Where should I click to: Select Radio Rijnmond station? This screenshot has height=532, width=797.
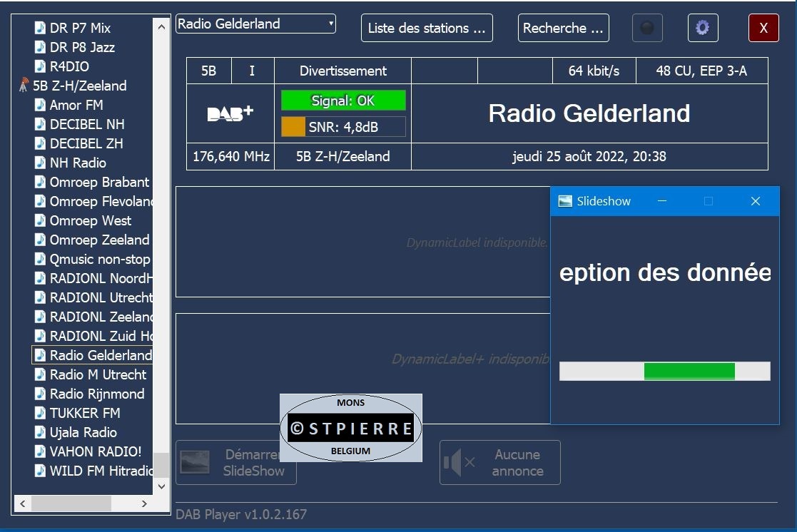[97, 394]
